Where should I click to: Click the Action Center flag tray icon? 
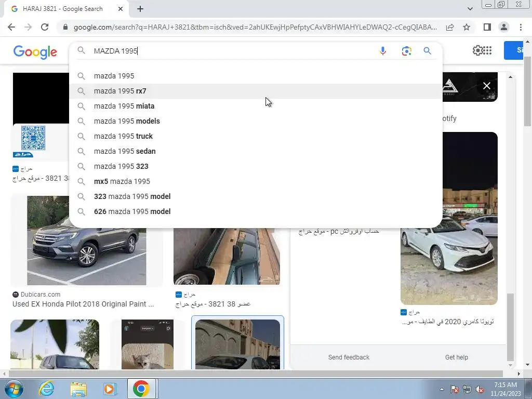click(455, 390)
